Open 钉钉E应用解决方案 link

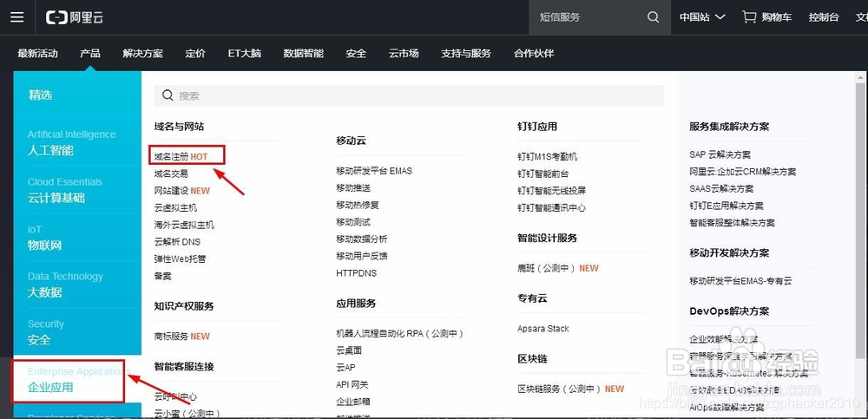click(x=727, y=206)
